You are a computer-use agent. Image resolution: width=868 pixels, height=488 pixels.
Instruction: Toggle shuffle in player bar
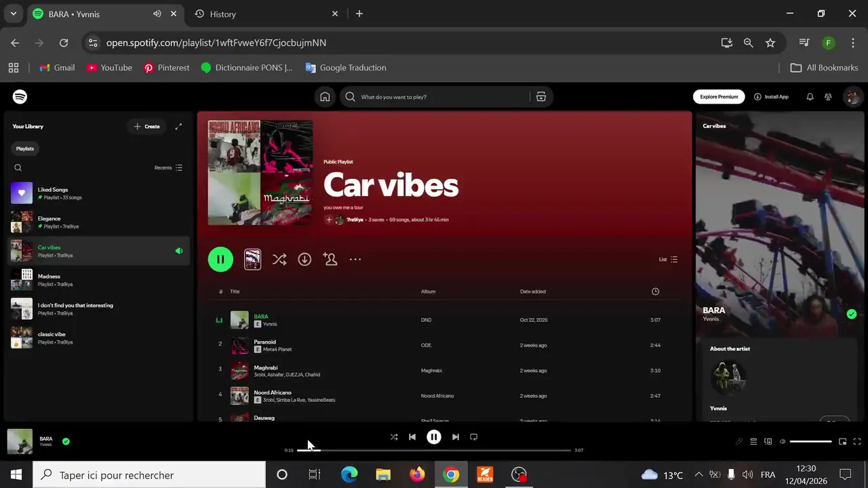tap(394, 437)
